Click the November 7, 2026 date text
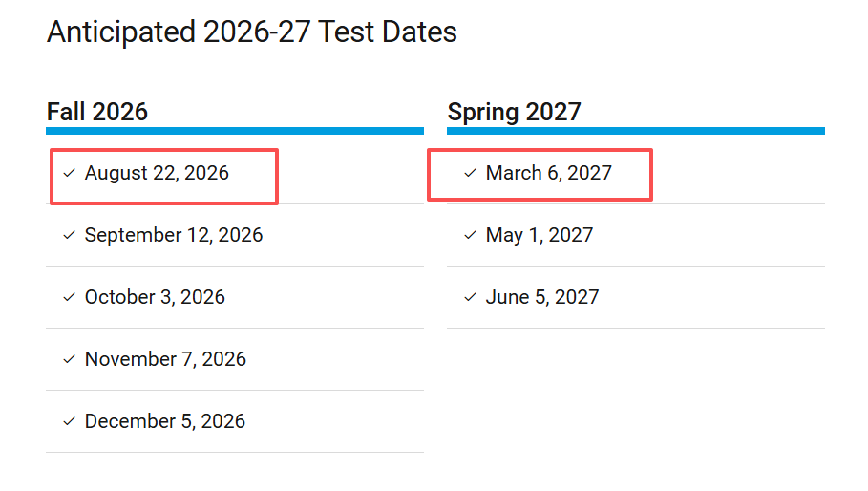 (165, 359)
